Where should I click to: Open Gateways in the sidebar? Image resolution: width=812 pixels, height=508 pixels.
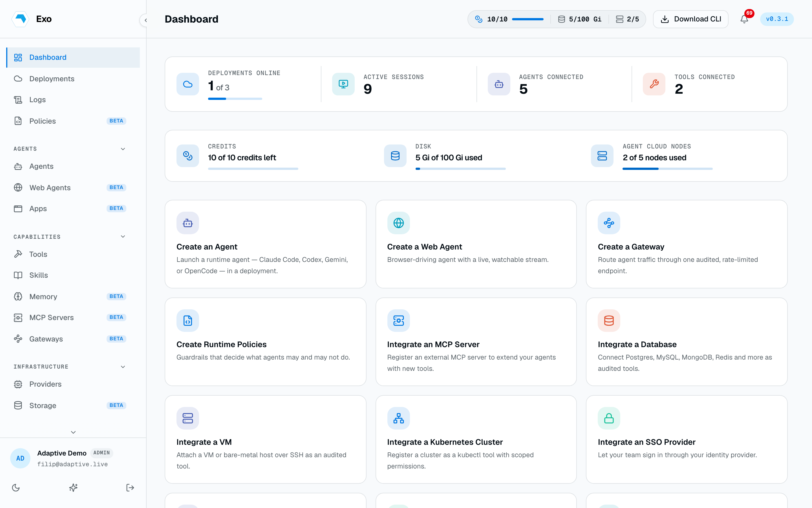tap(73, 339)
